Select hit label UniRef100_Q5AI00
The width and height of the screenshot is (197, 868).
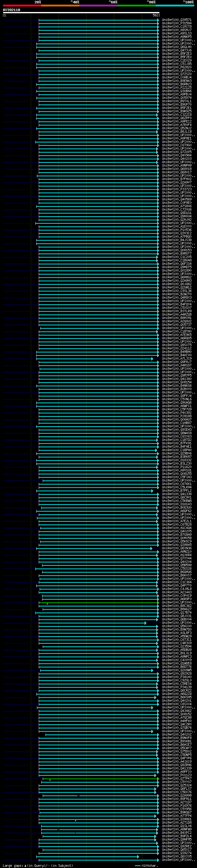point(176,626)
